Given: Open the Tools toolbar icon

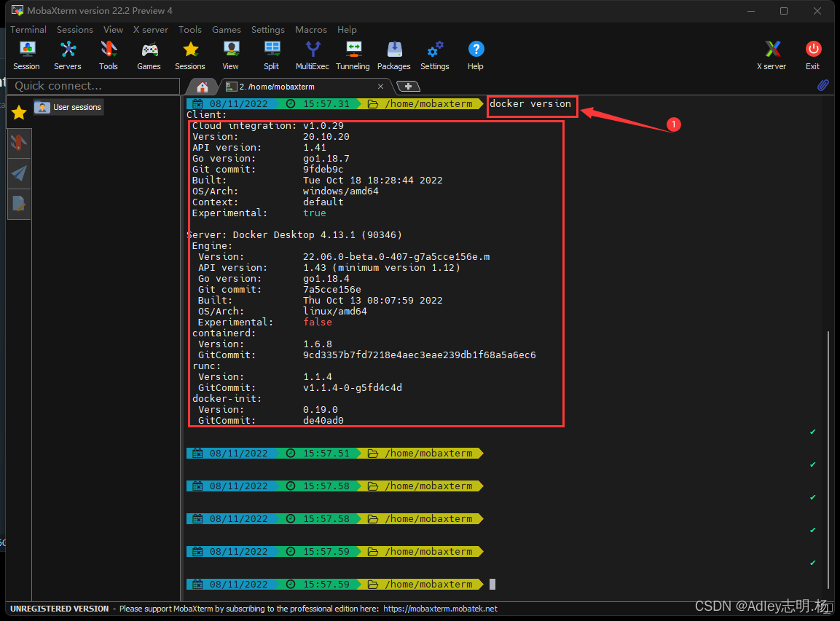Looking at the screenshot, I should (109, 55).
